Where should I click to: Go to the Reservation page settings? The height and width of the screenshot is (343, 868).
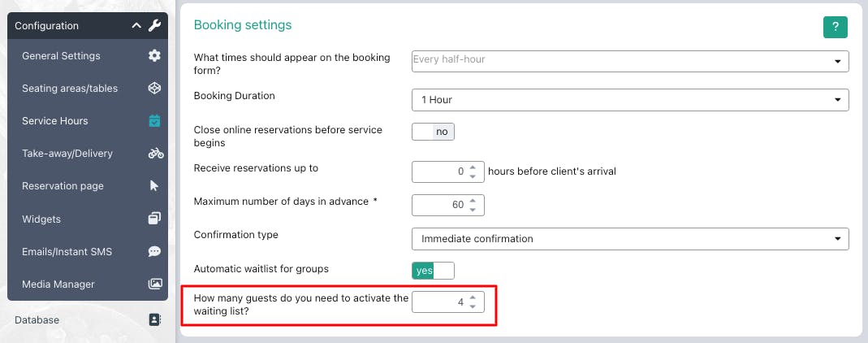63,186
